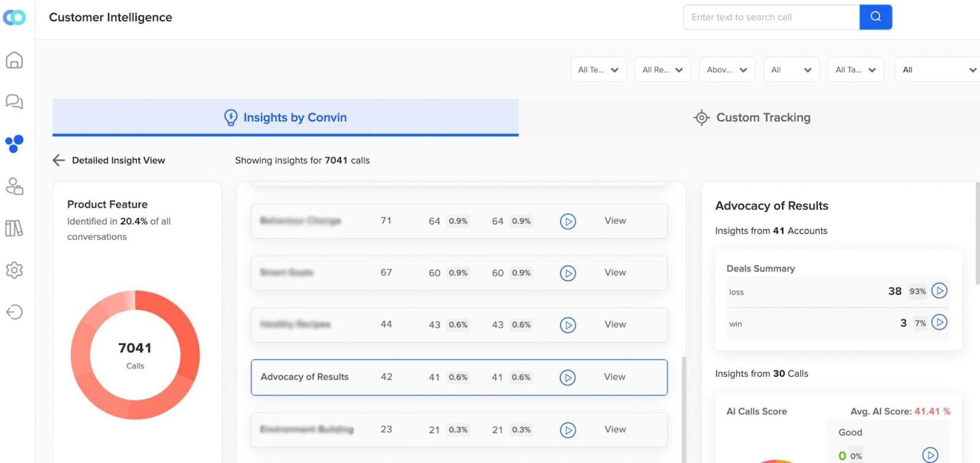Open the user accounts icon in sidebar

click(x=14, y=186)
